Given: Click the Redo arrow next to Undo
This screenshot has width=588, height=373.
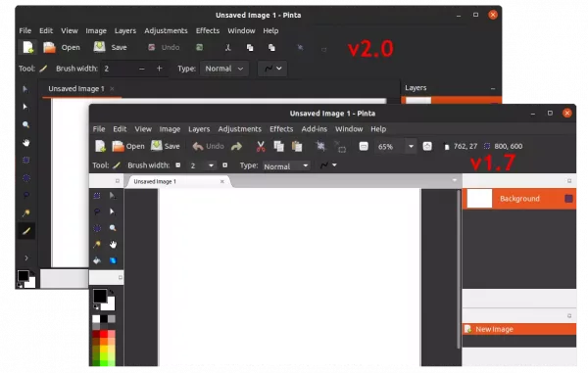Looking at the screenshot, I should (236, 146).
